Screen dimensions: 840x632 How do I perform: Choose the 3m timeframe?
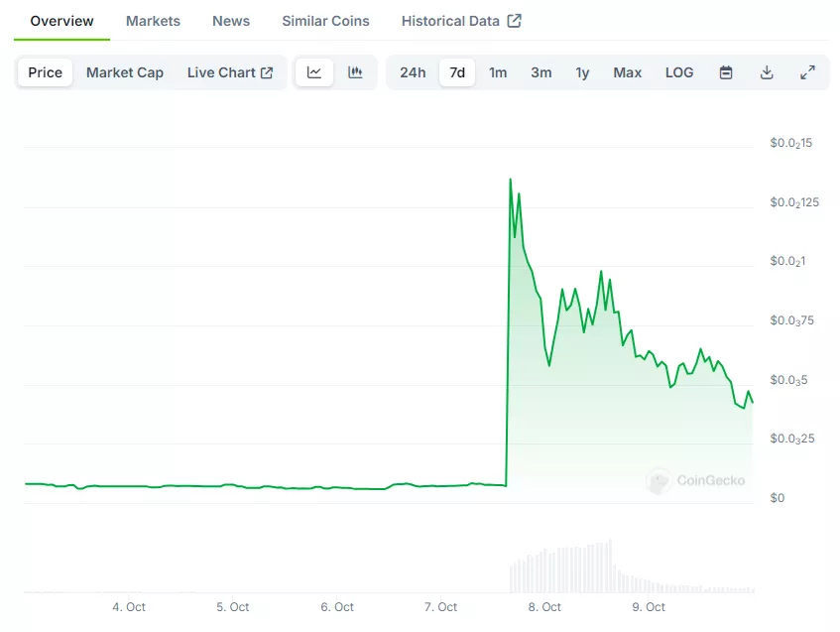(540, 71)
